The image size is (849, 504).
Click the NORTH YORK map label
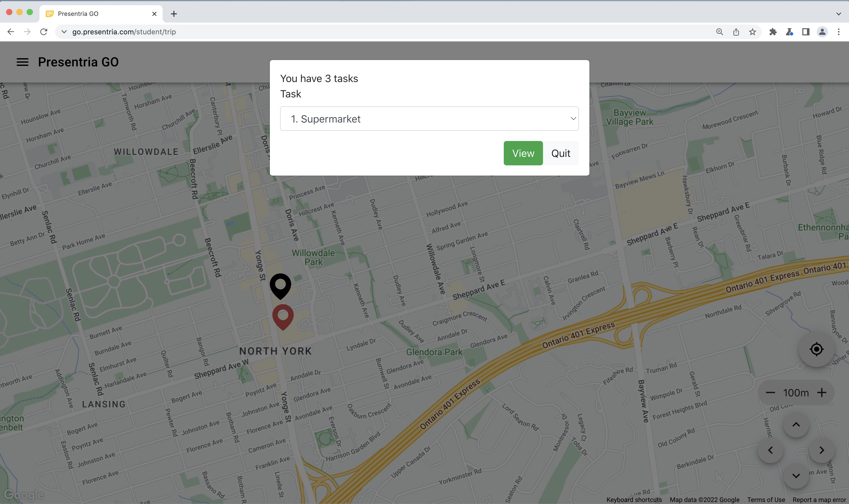(x=275, y=351)
